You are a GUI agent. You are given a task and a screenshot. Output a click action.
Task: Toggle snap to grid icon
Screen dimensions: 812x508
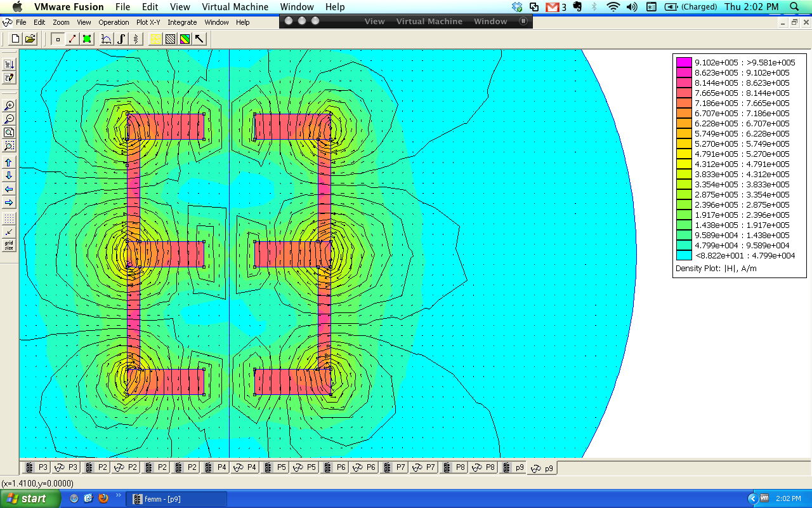pos(9,232)
